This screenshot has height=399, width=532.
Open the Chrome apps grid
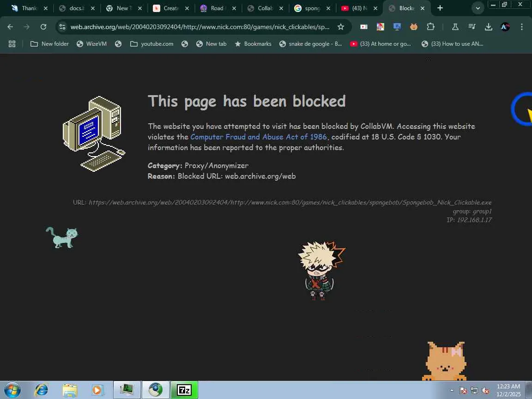point(12,44)
